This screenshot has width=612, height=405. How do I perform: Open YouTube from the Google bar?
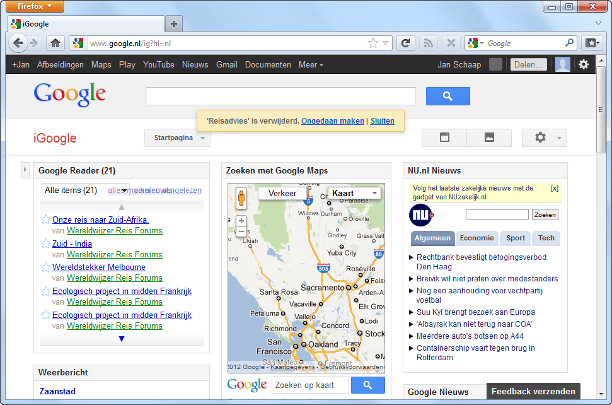(158, 65)
